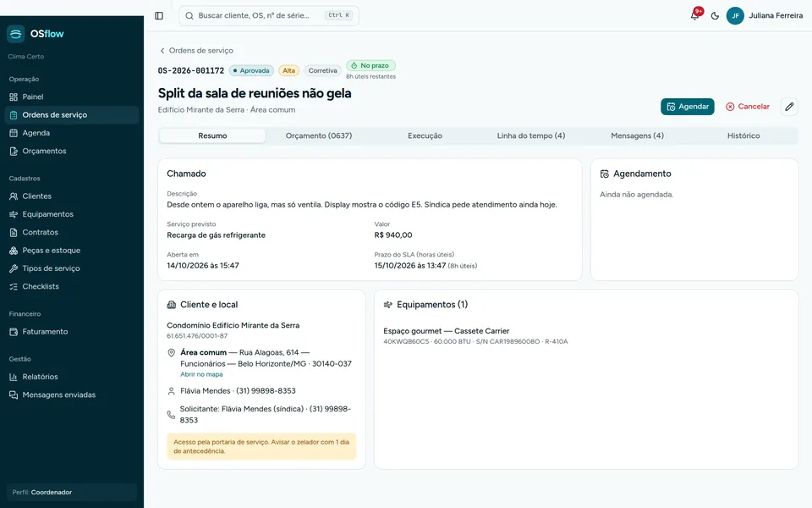Viewport: 812px width, 508px height.
Task: Open the Linha do tempo (4) tab
Action: (x=531, y=135)
